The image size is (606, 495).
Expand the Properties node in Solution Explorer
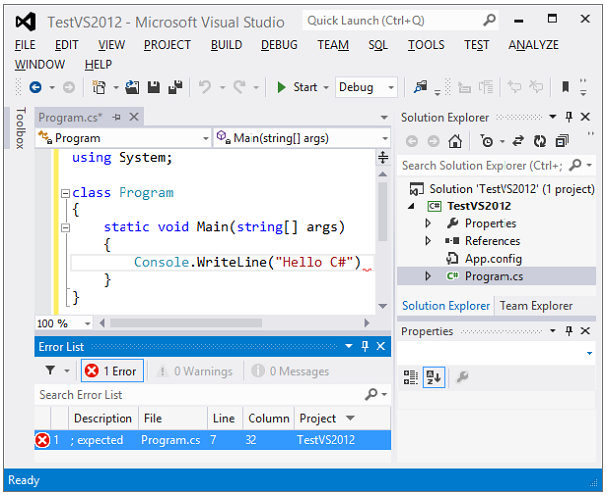[428, 223]
